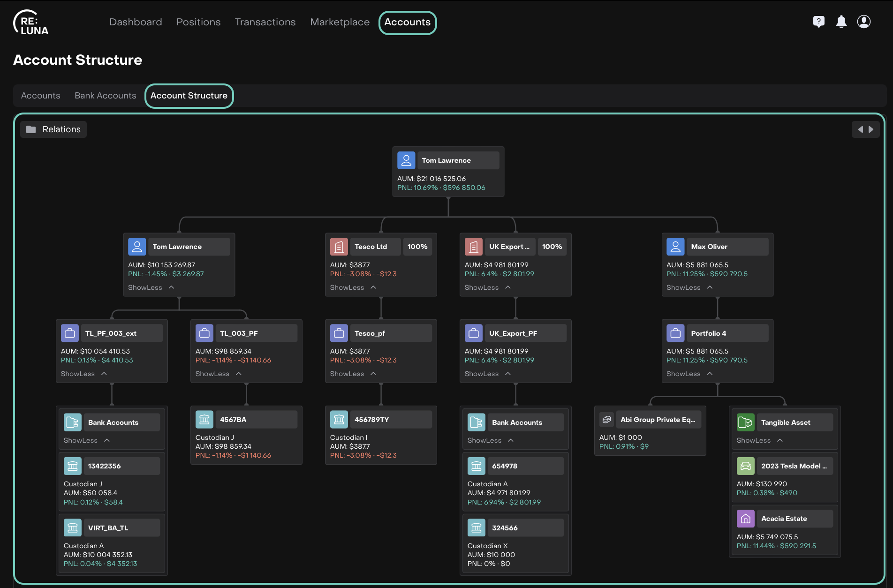Open the notifications bell icon
The height and width of the screenshot is (588, 893).
coord(841,22)
